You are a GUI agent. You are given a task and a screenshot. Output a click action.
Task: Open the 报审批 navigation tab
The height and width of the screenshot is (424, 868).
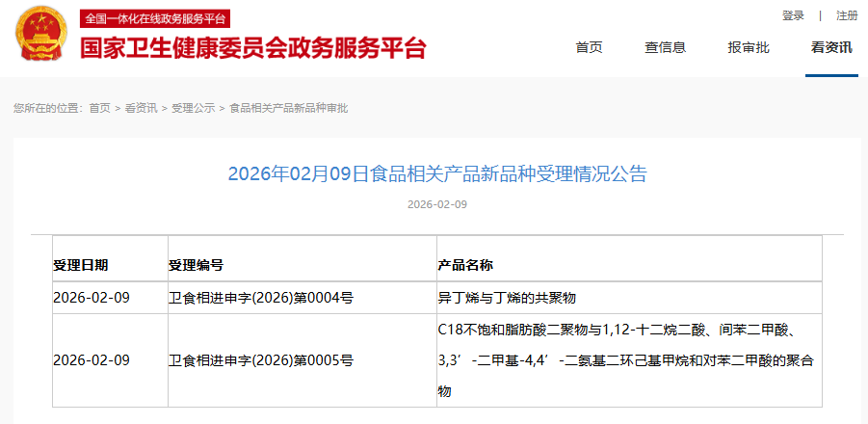pos(749,47)
